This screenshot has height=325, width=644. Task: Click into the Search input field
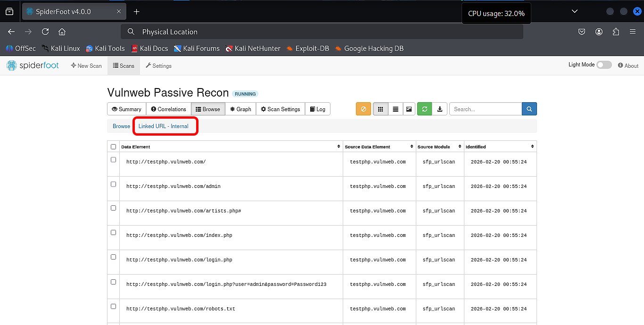click(485, 109)
